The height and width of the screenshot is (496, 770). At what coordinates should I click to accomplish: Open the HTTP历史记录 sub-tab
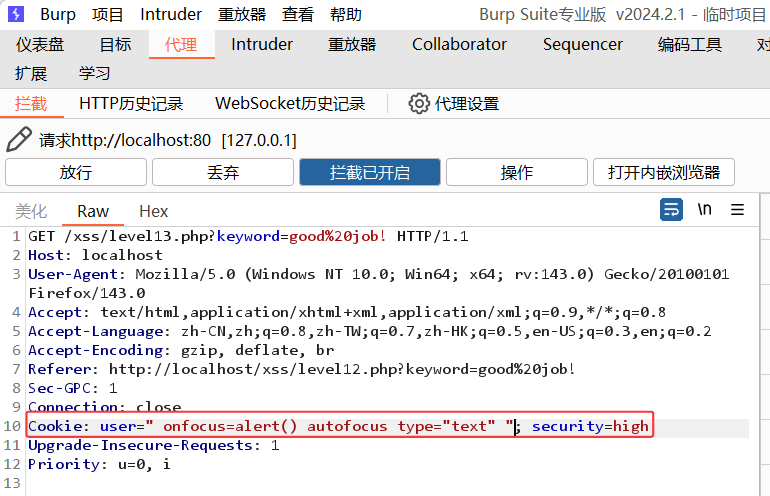click(x=131, y=104)
